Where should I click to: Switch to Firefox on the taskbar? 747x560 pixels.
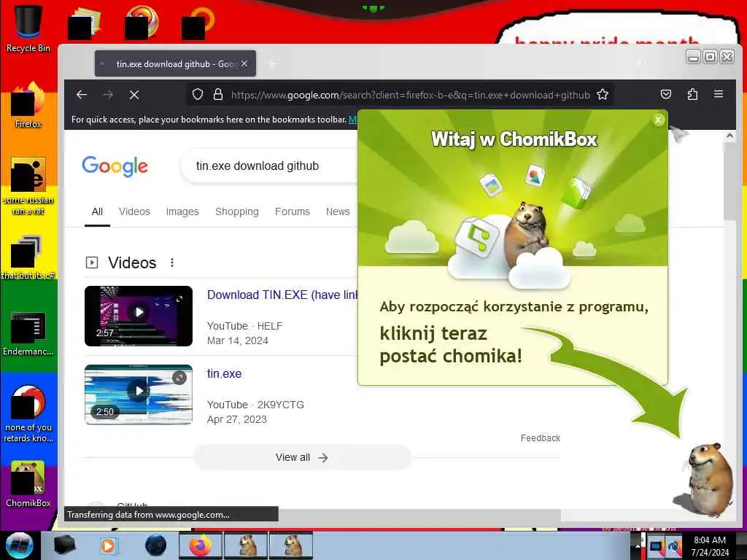[x=201, y=545]
